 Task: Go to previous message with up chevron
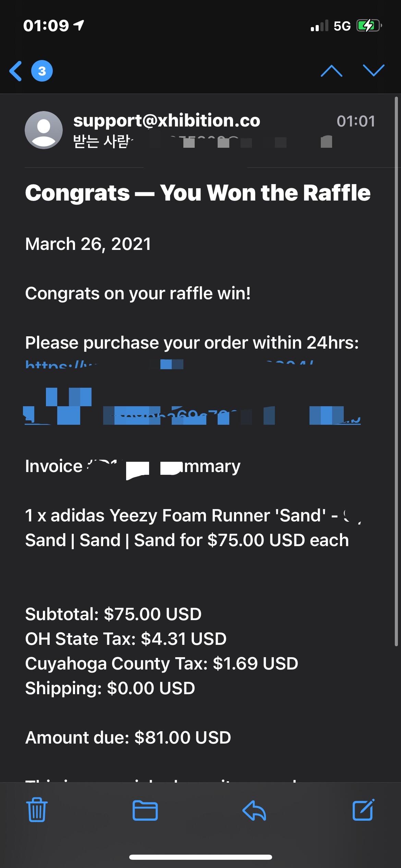click(331, 71)
